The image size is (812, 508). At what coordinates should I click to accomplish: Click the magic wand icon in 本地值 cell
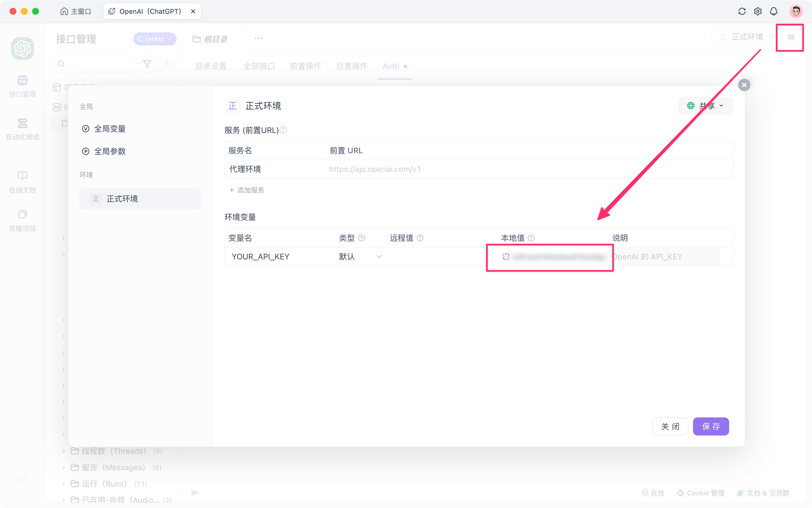tap(506, 256)
